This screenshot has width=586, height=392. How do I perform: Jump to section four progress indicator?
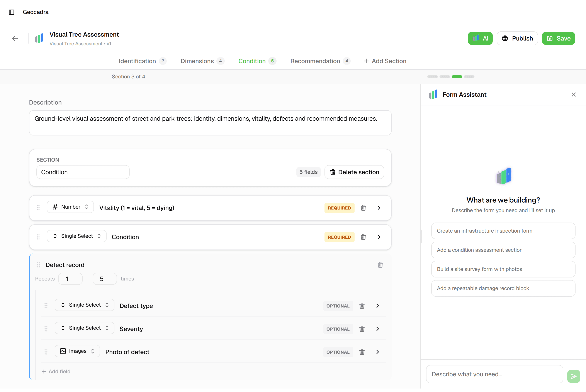point(469,76)
